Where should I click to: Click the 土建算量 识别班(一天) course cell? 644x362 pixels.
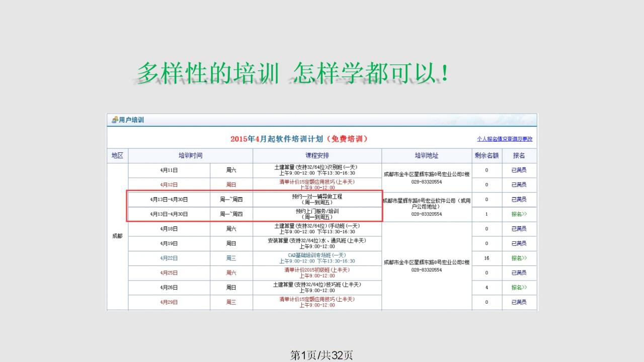coord(317,170)
